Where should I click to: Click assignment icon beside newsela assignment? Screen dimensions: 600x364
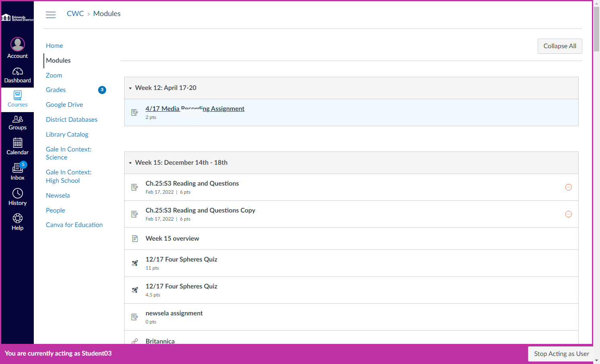click(135, 317)
